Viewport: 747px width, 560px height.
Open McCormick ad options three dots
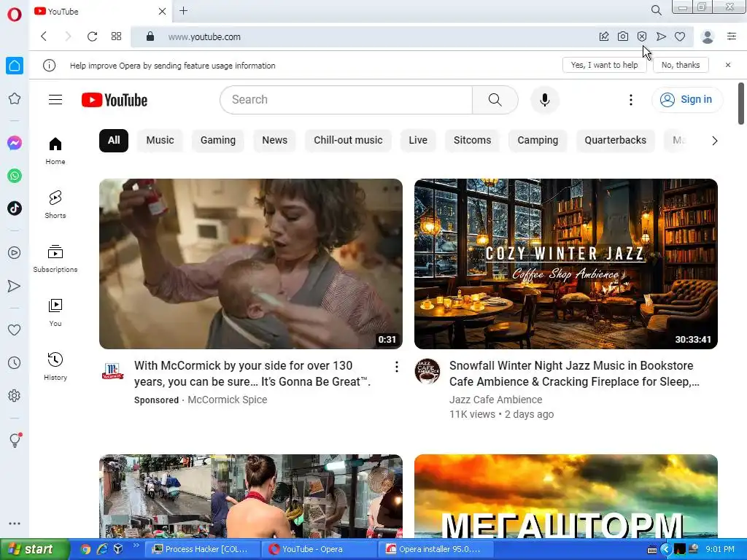pos(396,367)
